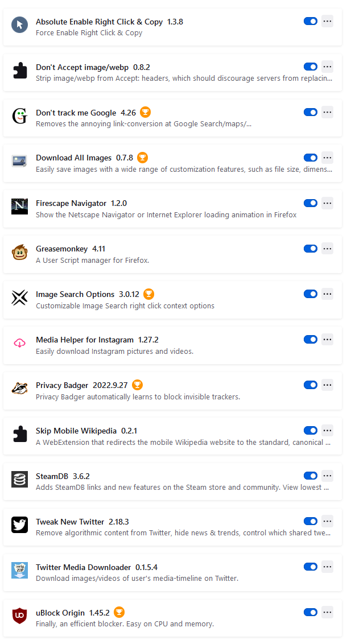Open the three-dot menu for Don't Accept image/webp
This screenshot has height=644, width=347.
[x=327, y=67]
